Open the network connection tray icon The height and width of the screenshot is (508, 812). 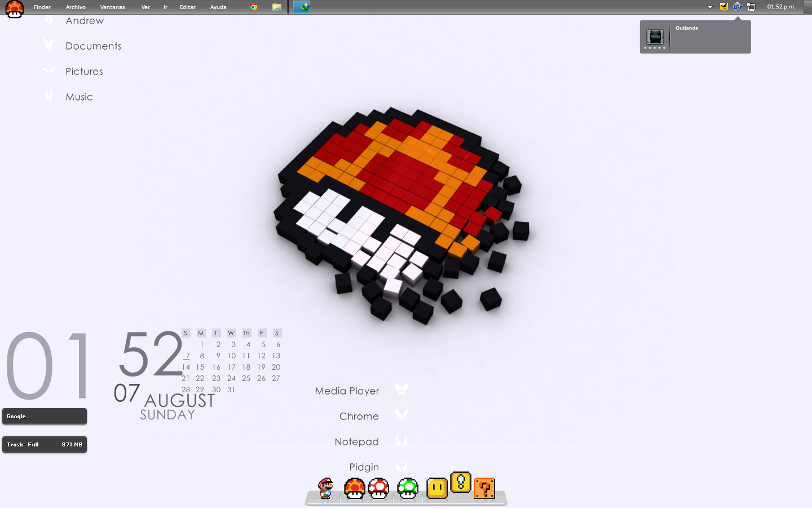[751, 7]
